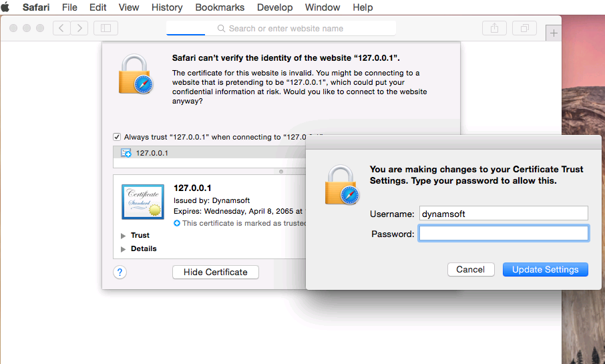The height and width of the screenshot is (364, 605).
Task: Expand the Trust disclosure triangle
Action: click(124, 236)
